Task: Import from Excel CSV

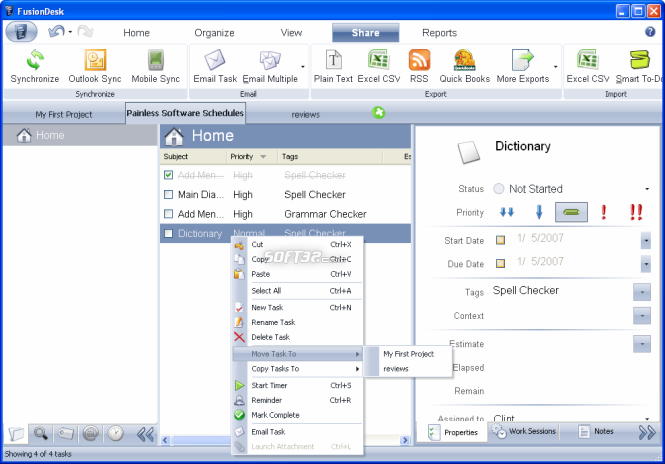Action: 588,66
